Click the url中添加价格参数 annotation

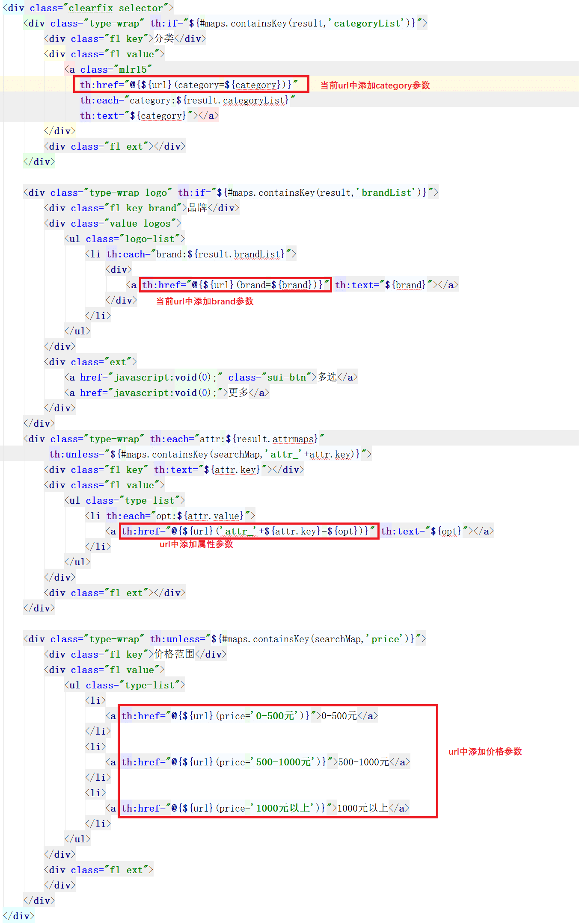tap(485, 752)
